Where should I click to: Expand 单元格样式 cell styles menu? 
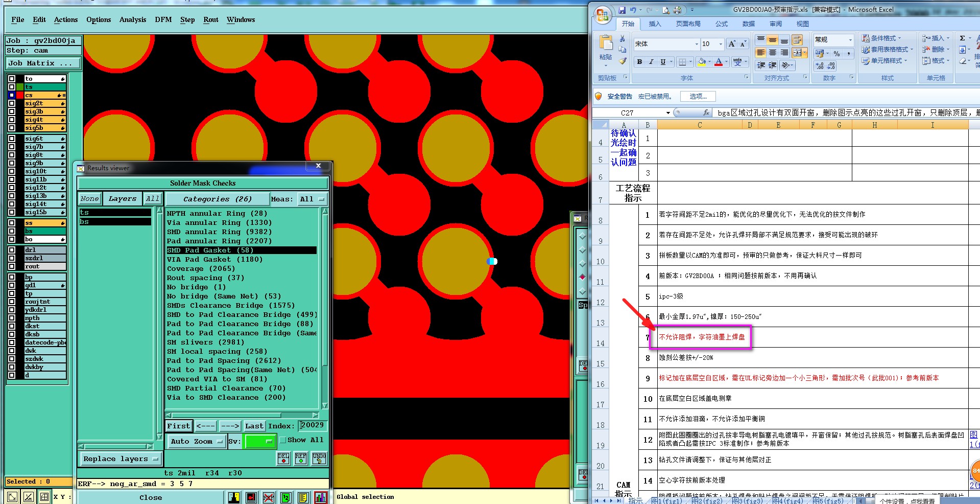[x=885, y=61]
